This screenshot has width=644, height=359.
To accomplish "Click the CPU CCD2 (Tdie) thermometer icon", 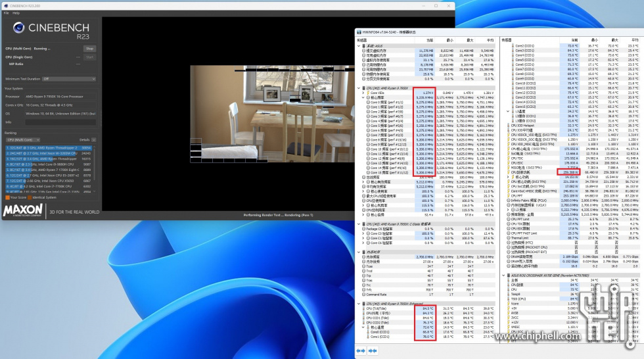I will pos(363,322).
